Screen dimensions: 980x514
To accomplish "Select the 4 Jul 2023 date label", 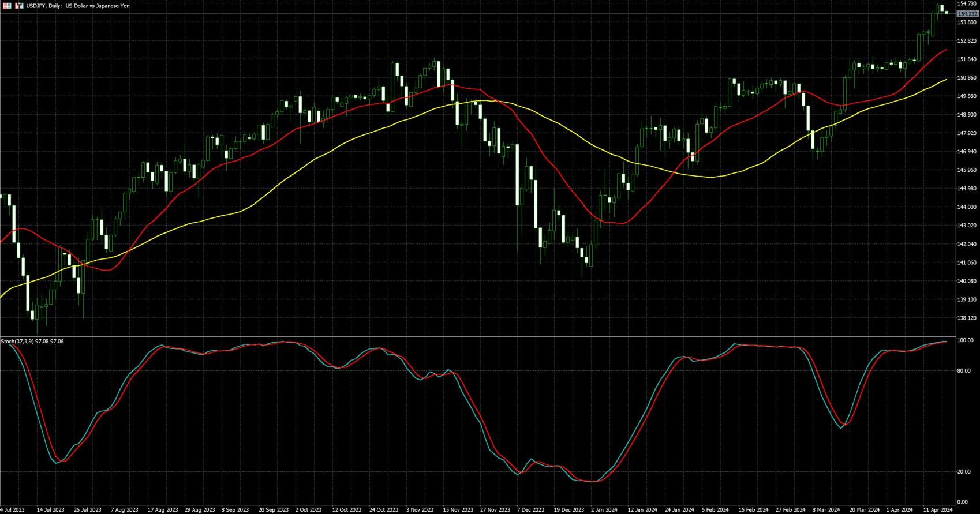I will click(13, 510).
